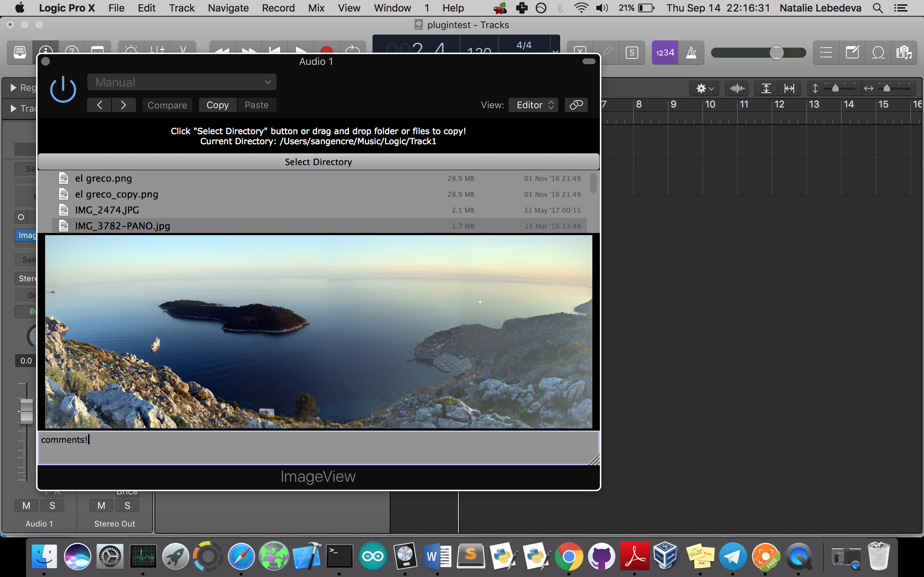This screenshot has width=924, height=577.
Task: Open the list editors icon
Action: [x=826, y=53]
